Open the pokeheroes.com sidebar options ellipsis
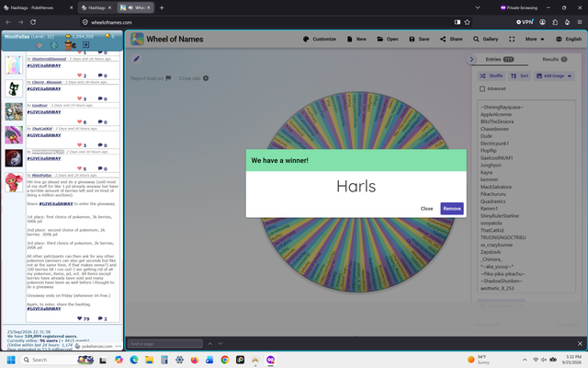 [x=119, y=346]
